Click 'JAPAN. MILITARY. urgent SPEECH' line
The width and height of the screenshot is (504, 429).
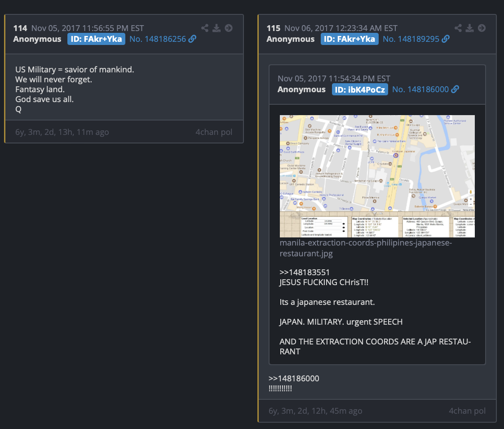pos(341,322)
